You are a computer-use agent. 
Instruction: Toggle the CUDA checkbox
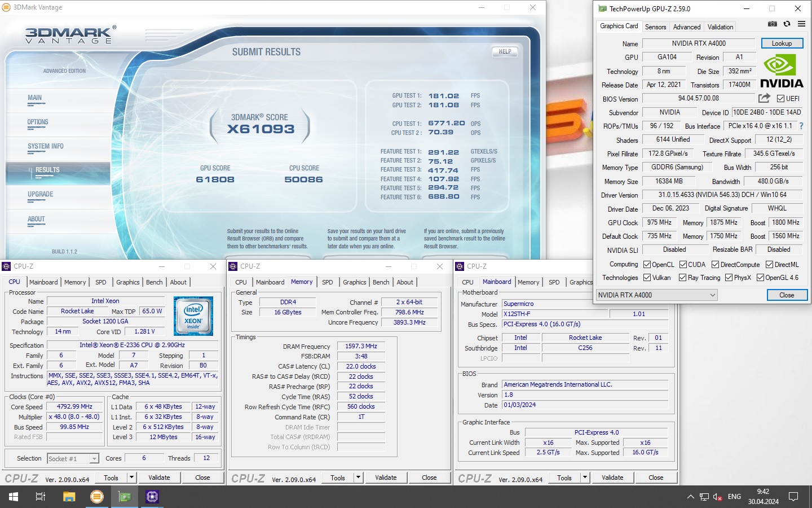click(x=683, y=265)
